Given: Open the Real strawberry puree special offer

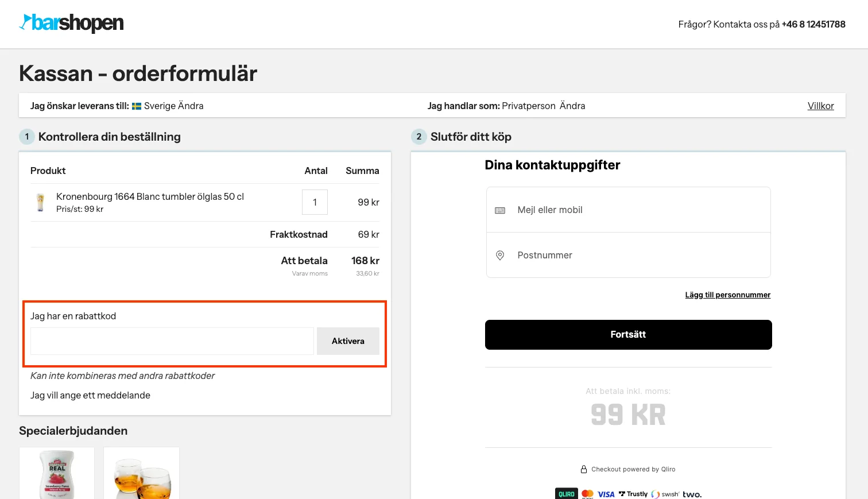Looking at the screenshot, I should tap(57, 473).
